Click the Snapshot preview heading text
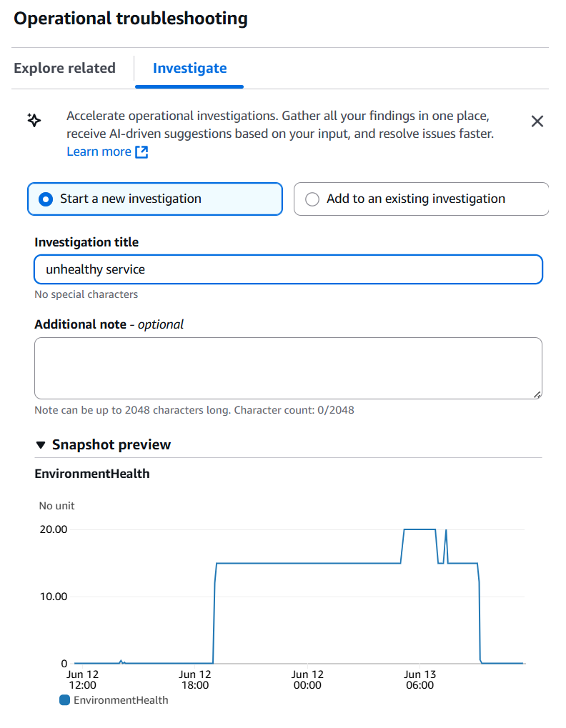The image size is (566, 728). click(x=111, y=444)
